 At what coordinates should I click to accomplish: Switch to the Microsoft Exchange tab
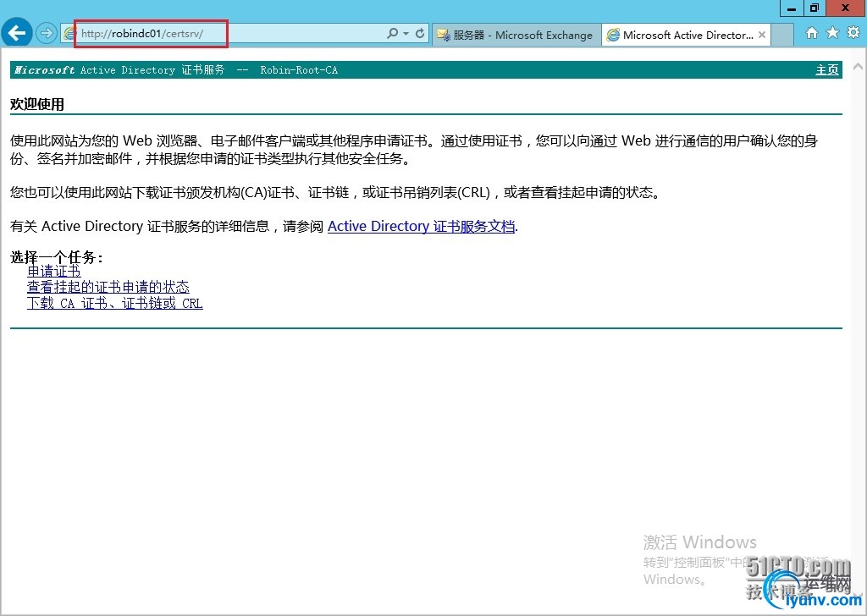[516, 35]
